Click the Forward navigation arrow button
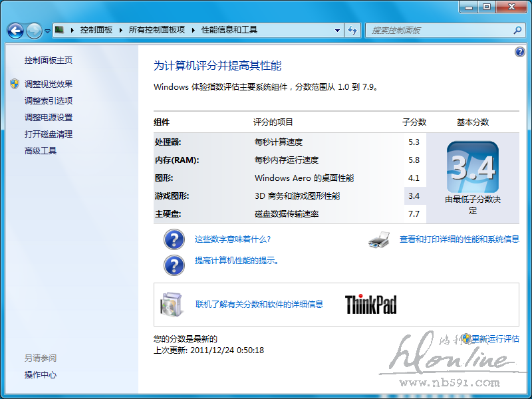Screen dimensions: 532x399 click(x=33, y=31)
